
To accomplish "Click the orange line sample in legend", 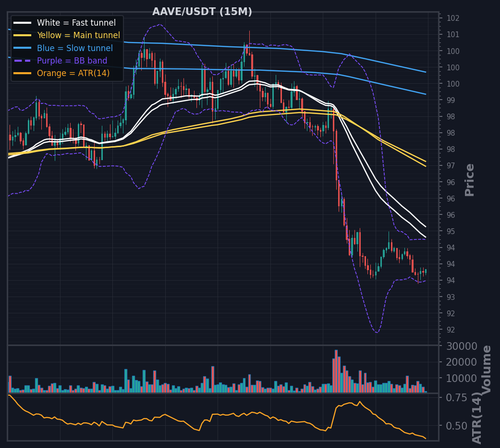I will pyautogui.click(x=22, y=73).
